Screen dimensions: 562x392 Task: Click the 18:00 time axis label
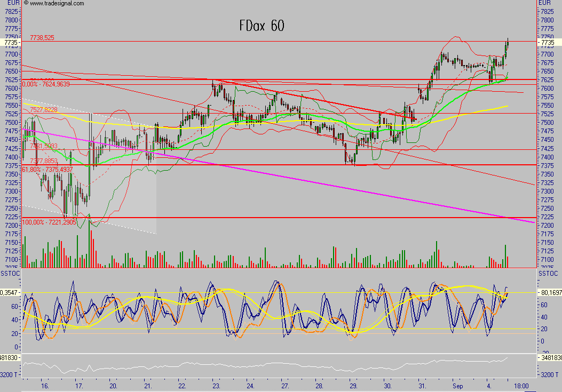521,385
